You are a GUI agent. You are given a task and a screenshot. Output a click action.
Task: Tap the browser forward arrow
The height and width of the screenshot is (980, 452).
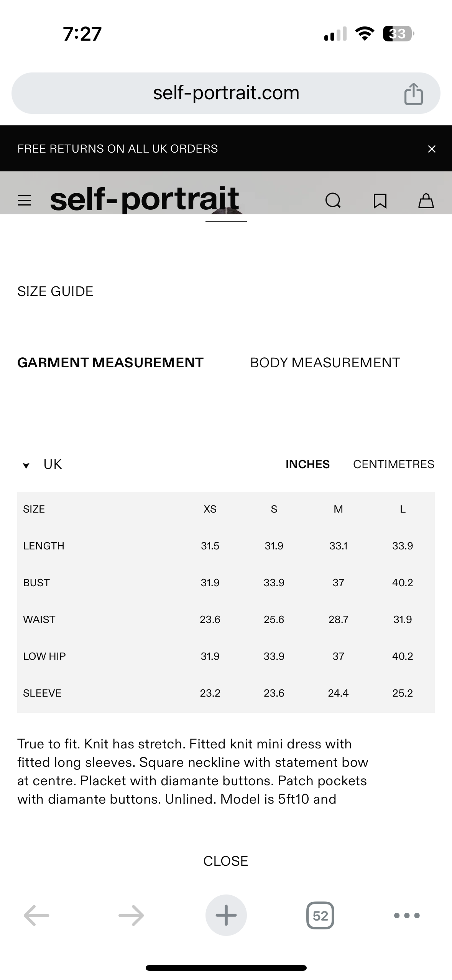131,916
